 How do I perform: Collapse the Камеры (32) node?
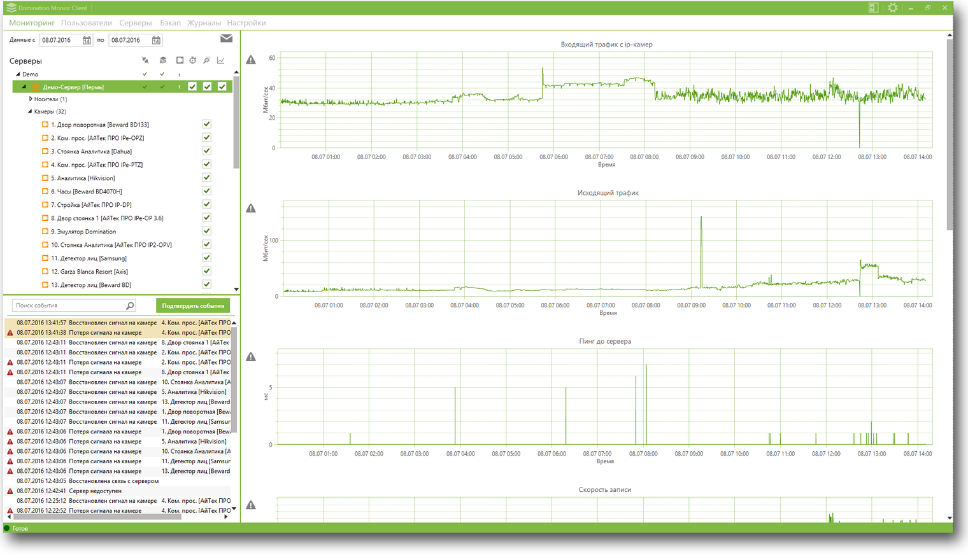30,112
